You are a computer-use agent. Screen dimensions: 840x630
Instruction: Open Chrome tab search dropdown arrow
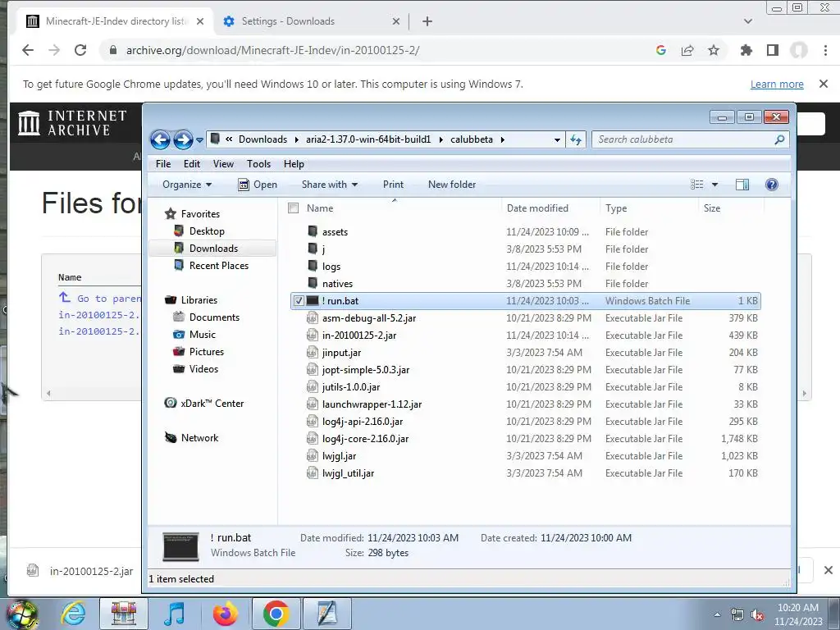click(748, 21)
